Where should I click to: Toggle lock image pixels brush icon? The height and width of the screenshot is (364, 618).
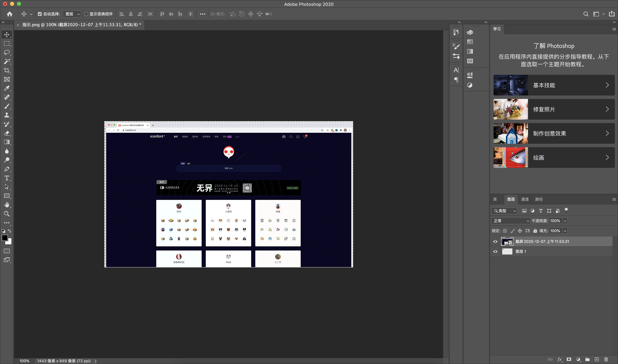pyautogui.click(x=512, y=231)
